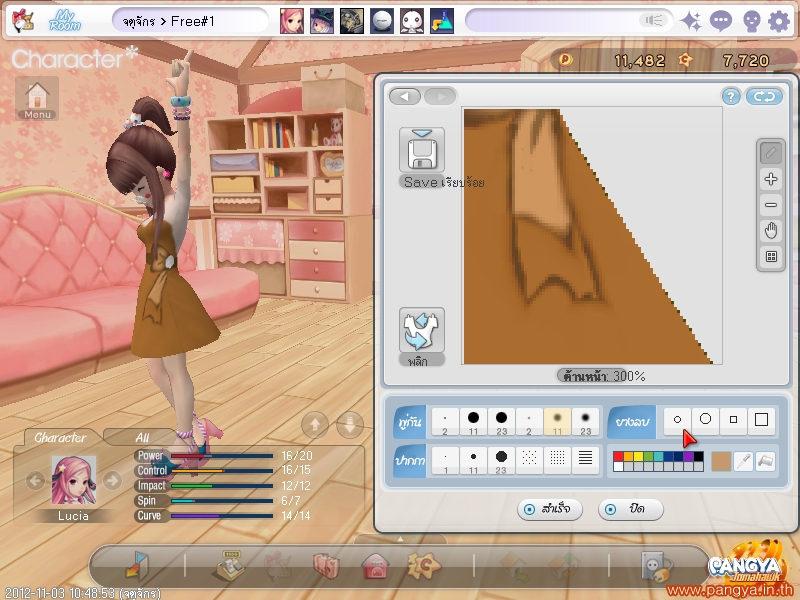Viewport: 800px width, 600px height.
Task: Choose the small round eraser
Action: click(x=677, y=420)
